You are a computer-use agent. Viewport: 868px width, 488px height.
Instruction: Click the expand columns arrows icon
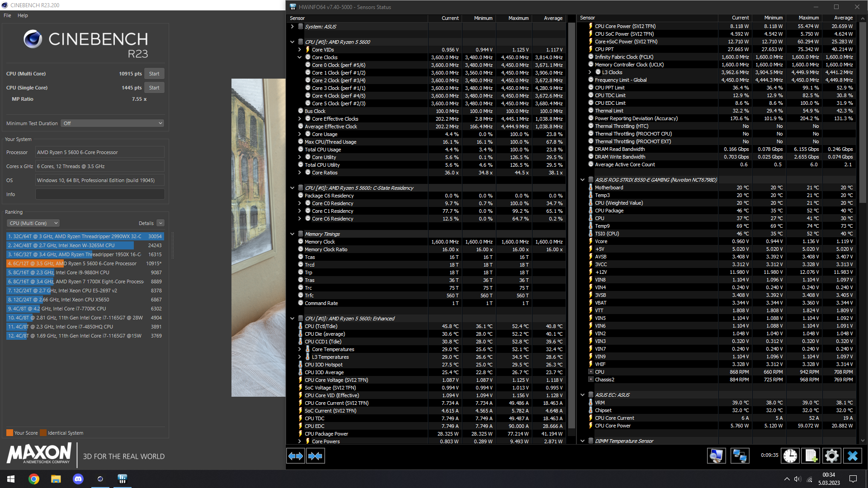[296, 456]
